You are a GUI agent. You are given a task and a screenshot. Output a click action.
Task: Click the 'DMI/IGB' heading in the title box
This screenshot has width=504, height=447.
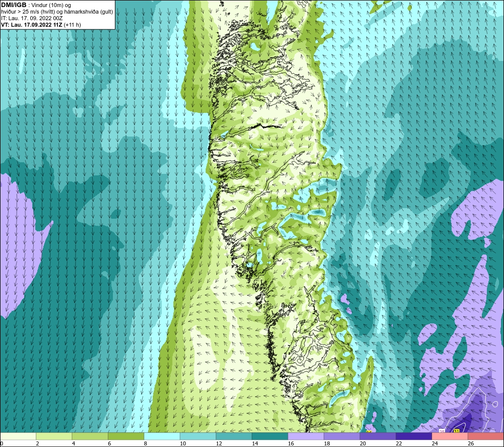(14, 5)
